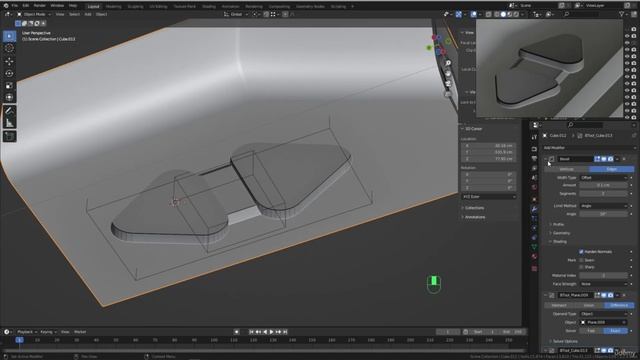
Task: Open the viewport Add menu
Action: [x=88, y=14]
